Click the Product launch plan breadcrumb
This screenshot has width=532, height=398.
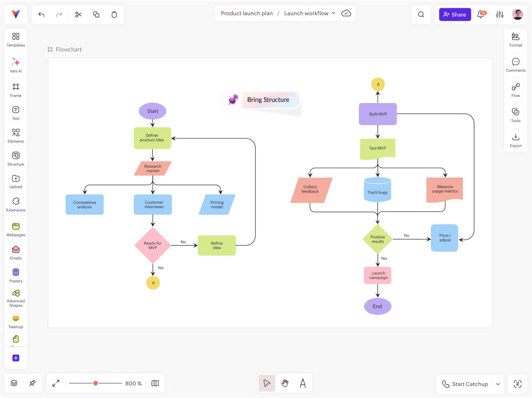[247, 13]
